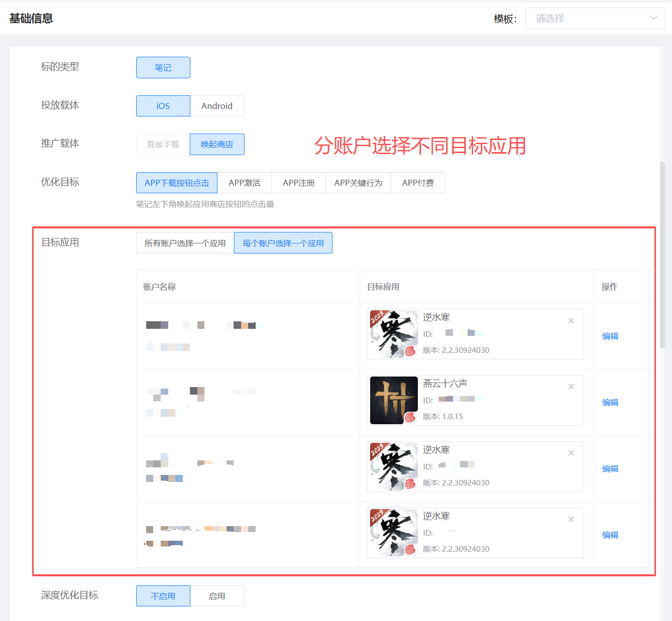Select 直接下载 as 推广载体
Viewport: 672px width, 621px height.
tap(163, 145)
